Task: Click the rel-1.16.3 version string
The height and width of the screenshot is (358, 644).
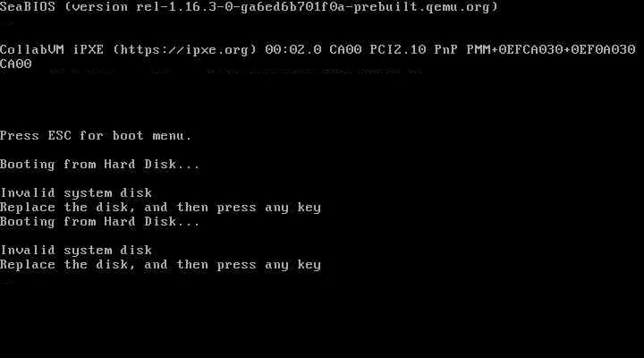Action: point(176,7)
